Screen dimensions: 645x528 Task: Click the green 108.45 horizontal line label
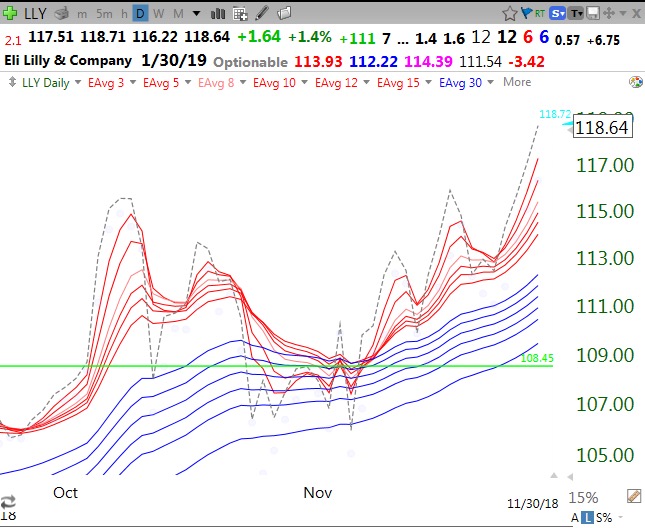coord(537,358)
